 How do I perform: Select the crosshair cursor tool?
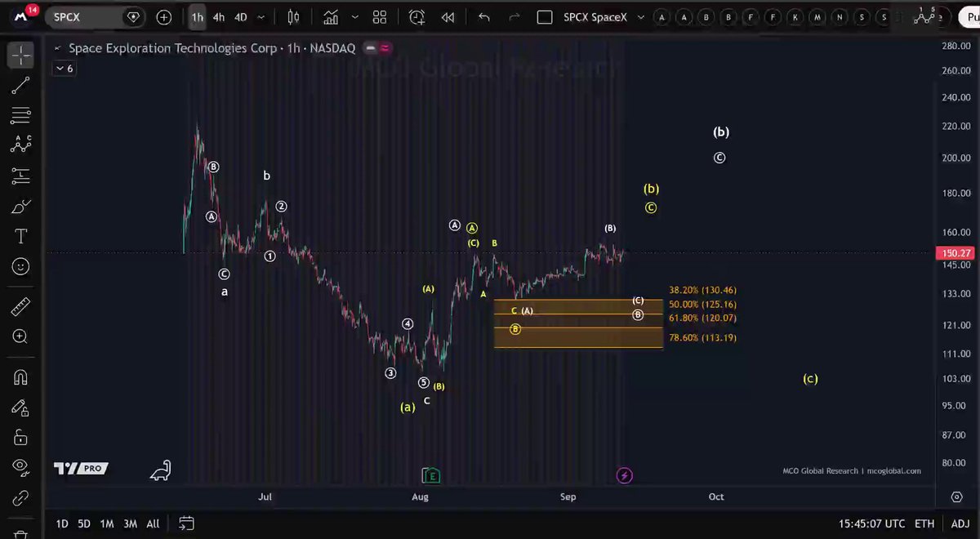click(x=20, y=56)
